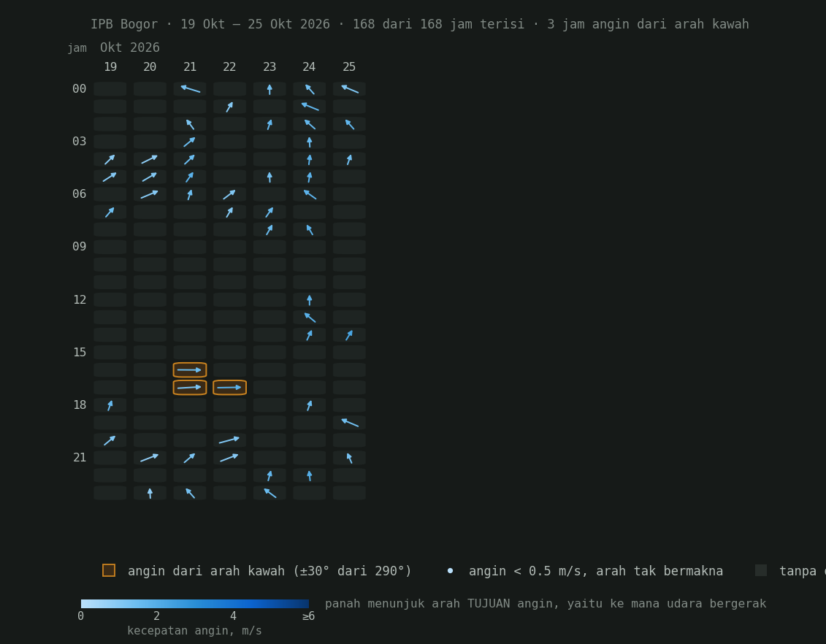Click the wind arrow for 25 Okt at 00:00
826x644 pixels.
(x=349, y=89)
